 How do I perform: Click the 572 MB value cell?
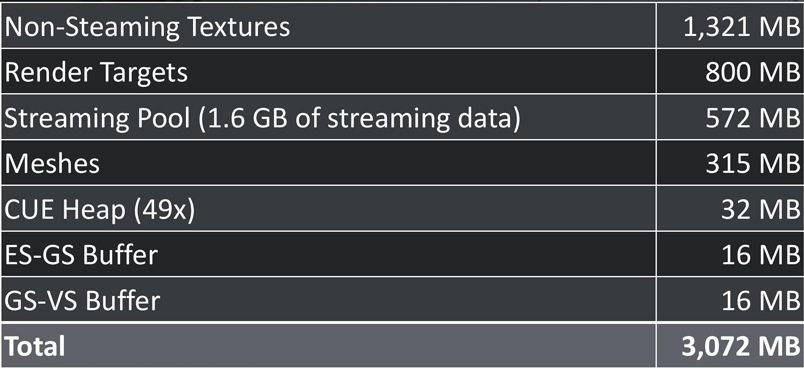click(752, 119)
